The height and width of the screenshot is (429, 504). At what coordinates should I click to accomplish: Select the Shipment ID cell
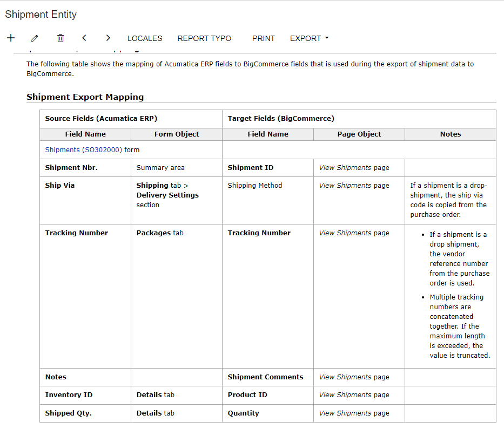[268, 168]
